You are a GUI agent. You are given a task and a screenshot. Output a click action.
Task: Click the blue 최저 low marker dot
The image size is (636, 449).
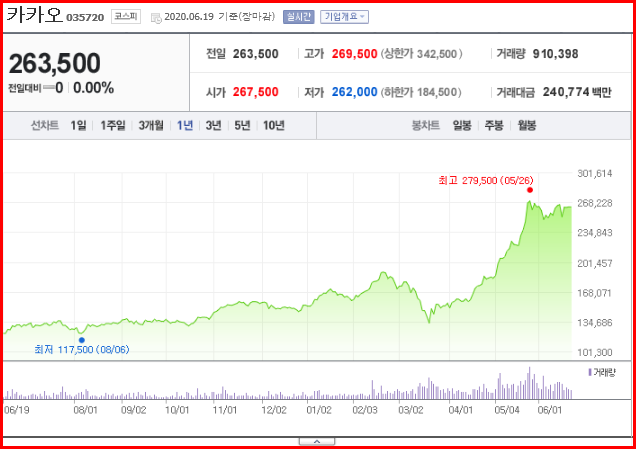(x=82, y=340)
